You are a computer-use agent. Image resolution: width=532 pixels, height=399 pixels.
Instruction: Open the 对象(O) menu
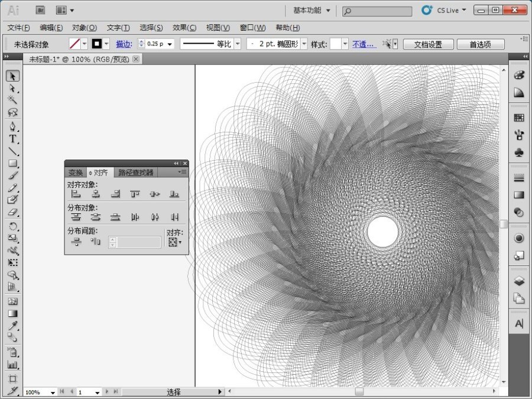pos(84,27)
